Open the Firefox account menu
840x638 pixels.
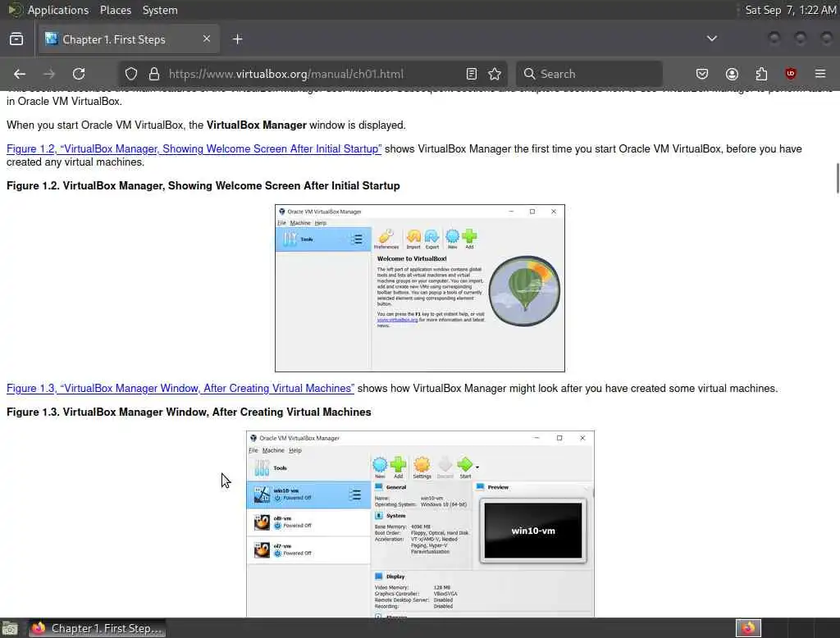[732, 74]
